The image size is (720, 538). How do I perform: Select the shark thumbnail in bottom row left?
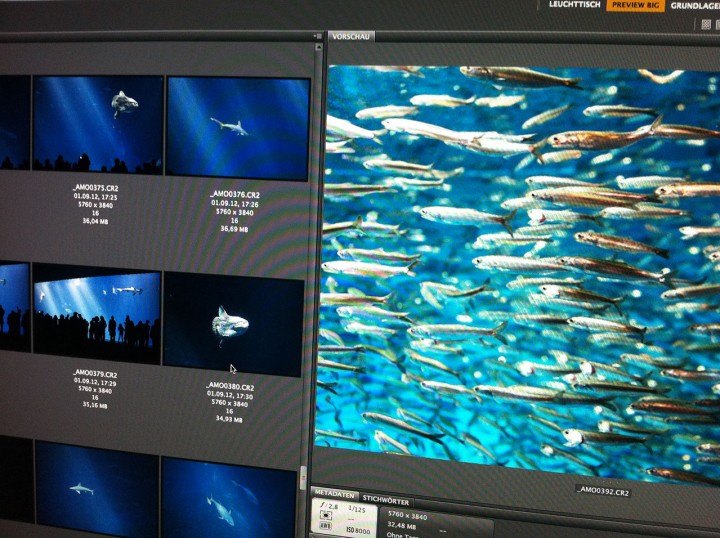(x=96, y=490)
